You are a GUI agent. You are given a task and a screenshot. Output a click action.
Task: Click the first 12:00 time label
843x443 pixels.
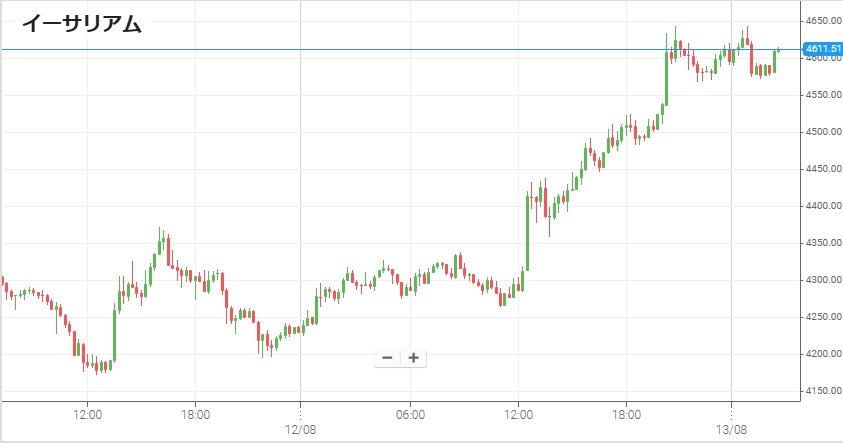[x=88, y=415]
